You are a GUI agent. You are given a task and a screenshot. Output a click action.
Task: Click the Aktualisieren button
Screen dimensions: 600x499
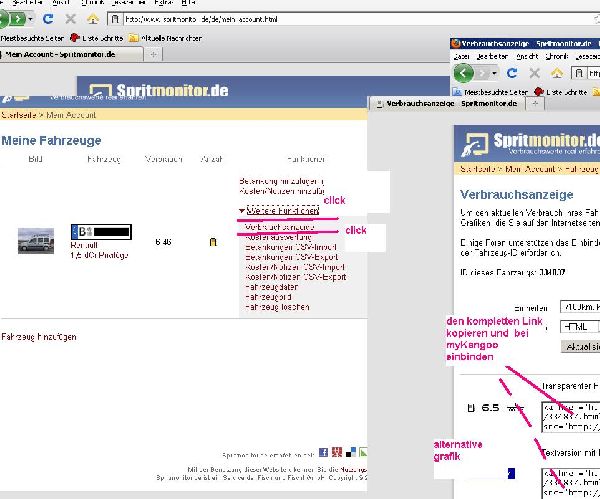(x=581, y=347)
